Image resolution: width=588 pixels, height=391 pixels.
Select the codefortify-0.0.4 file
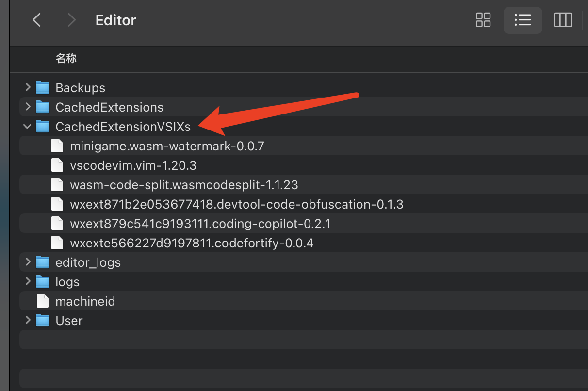(x=192, y=243)
